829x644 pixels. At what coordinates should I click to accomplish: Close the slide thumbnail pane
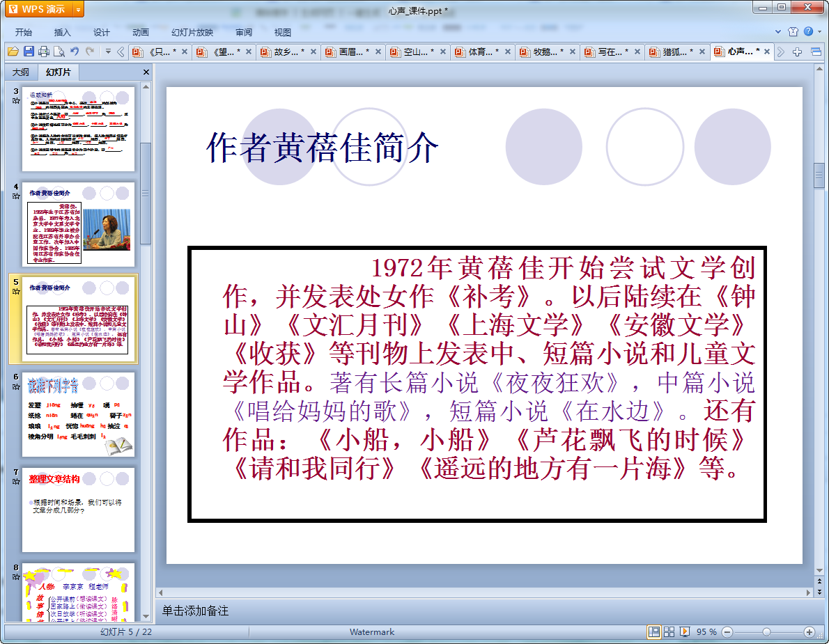146,72
